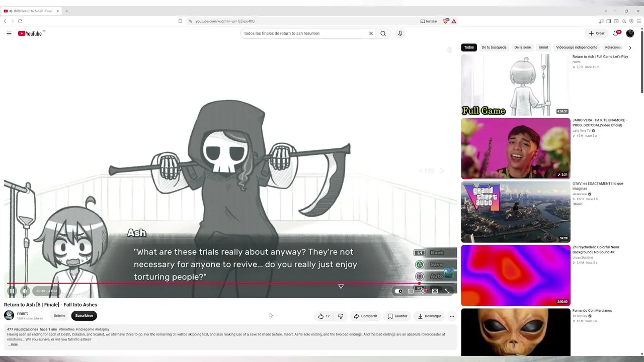Click the Compartir share button

365,316
